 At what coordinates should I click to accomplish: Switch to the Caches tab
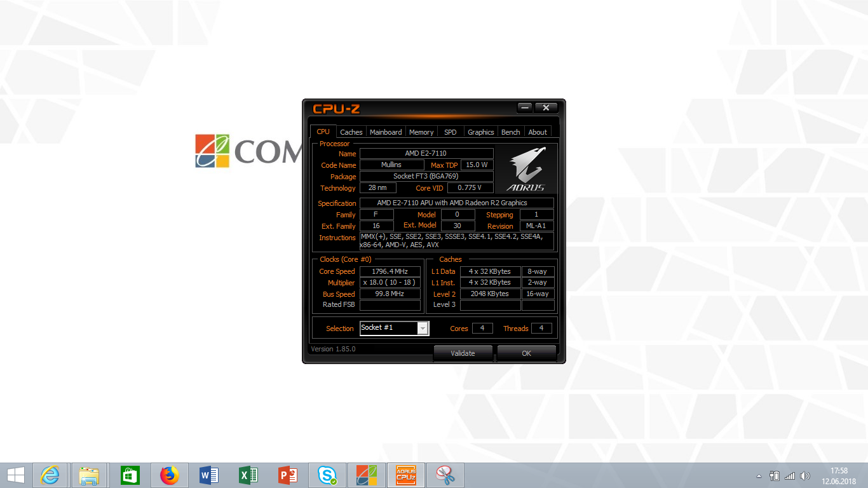click(x=351, y=132)
